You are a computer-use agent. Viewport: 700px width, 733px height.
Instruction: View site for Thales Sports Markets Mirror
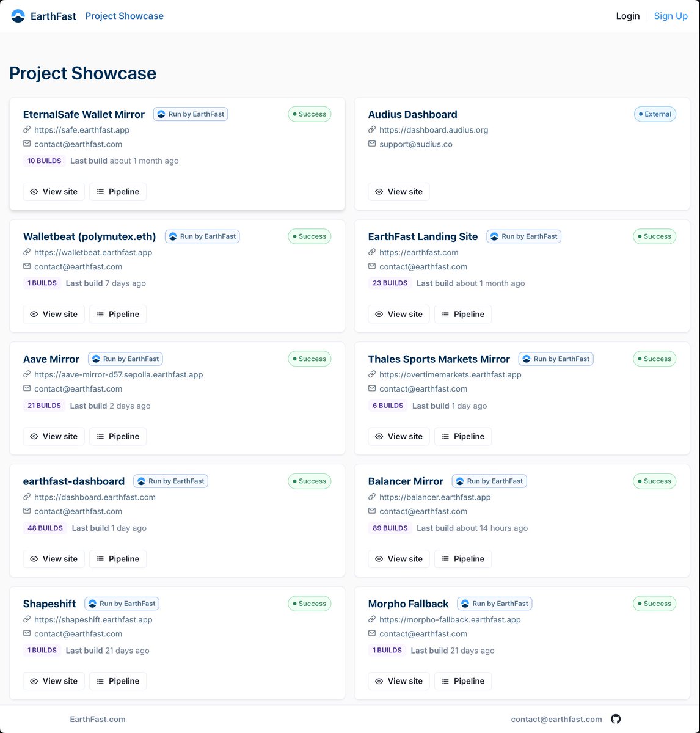(399, 436)
